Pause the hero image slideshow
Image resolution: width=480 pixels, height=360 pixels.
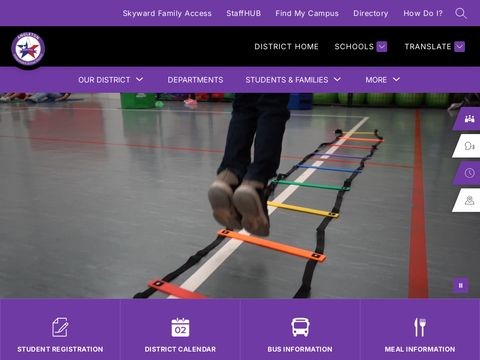pos(461,285)
